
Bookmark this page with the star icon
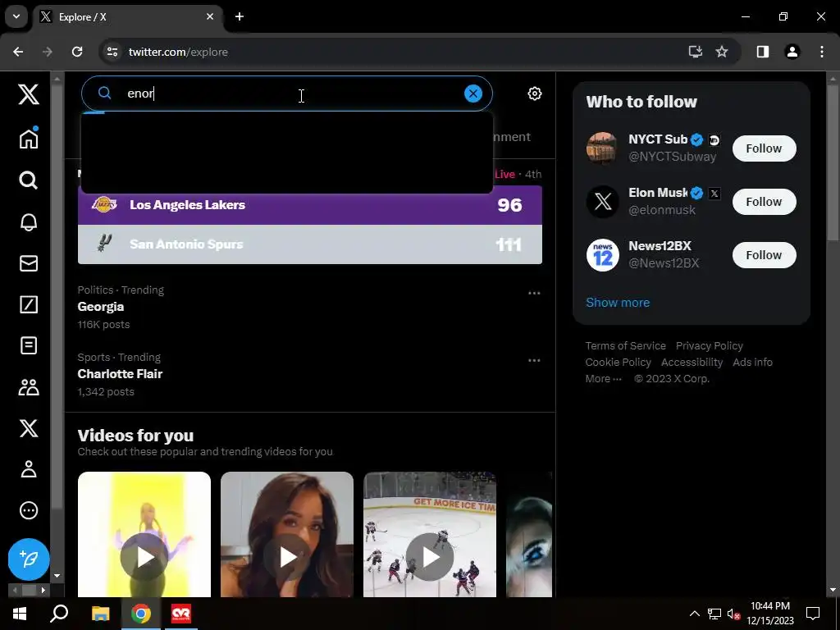(722, 52)
